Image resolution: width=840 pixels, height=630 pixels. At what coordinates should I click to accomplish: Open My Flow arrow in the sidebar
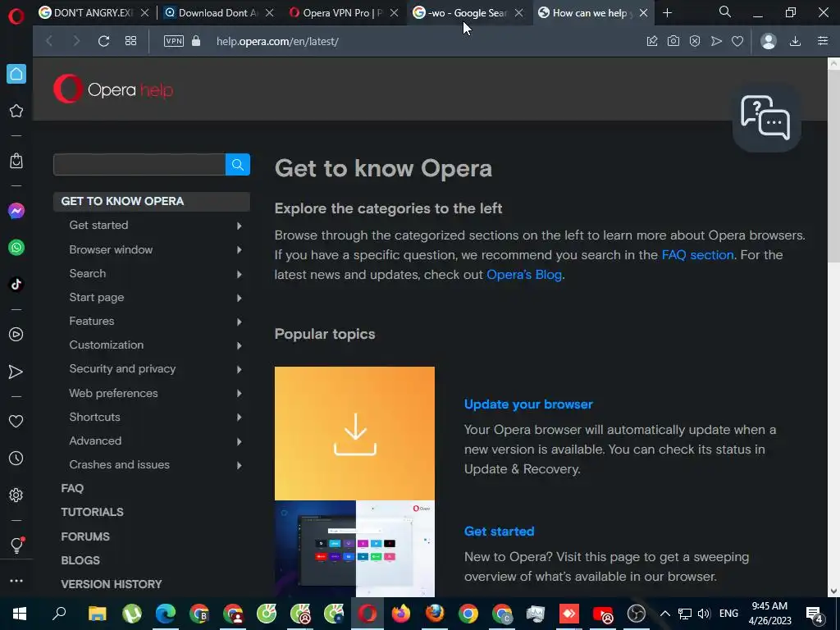click(16, 372)
